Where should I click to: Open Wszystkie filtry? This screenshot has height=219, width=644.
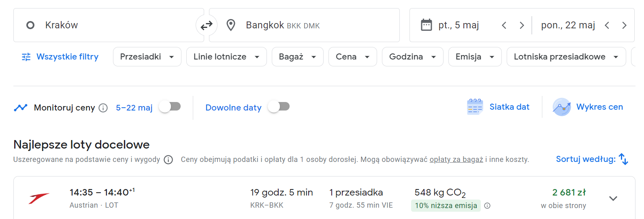click(60, 57)
